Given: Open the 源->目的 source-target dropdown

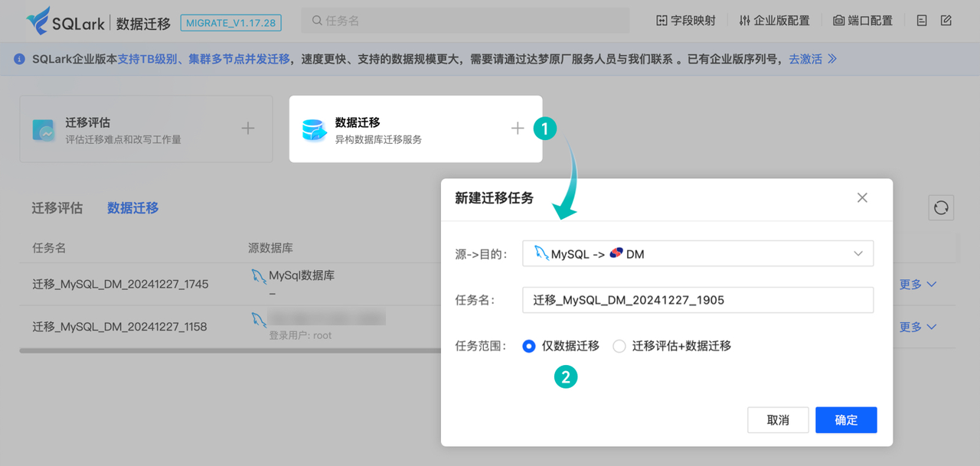Looking at the screenshot, I should point(697,253).
